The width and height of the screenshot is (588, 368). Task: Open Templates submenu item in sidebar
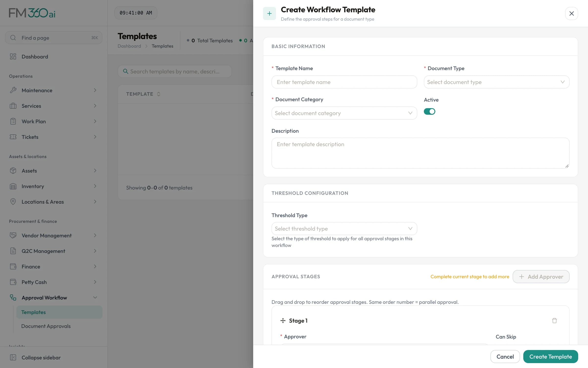click(x=59, y=312)
